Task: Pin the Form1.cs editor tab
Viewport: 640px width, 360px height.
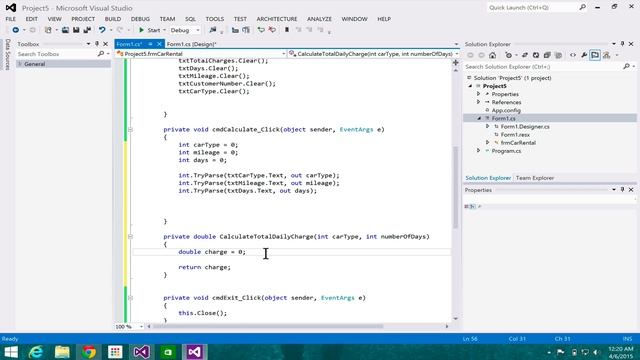Action: [150, 44]
